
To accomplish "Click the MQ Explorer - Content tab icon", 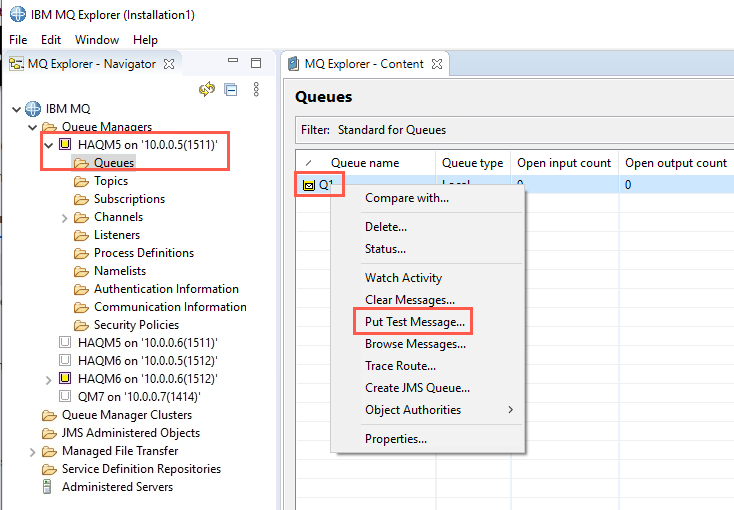I will [x=294, y=63].
